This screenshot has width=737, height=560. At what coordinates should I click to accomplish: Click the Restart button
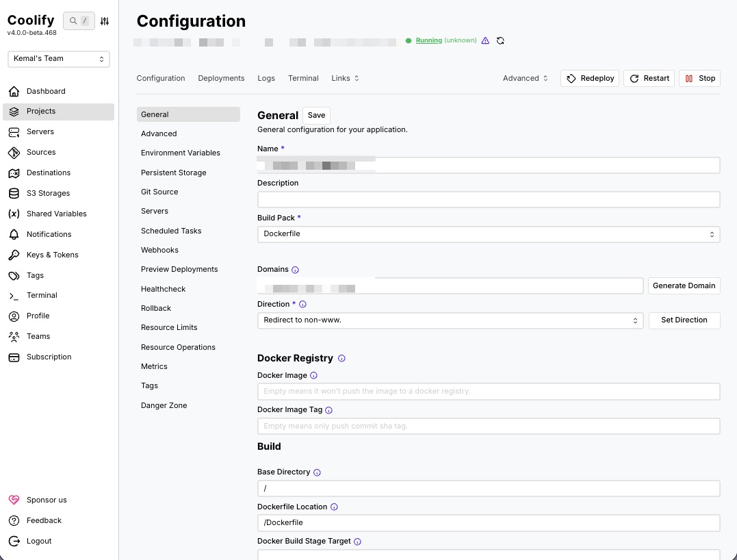tap(649, 79)
